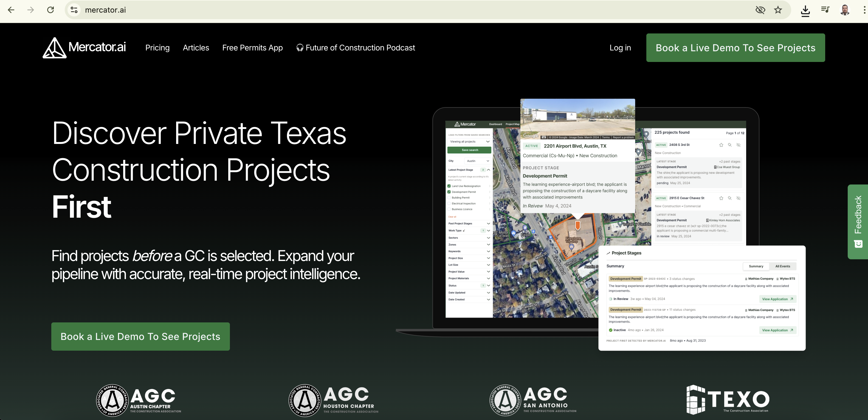Click the site information icon in address bar
Image resolution: width=868 pixels, height=420 pixels.
74,10
